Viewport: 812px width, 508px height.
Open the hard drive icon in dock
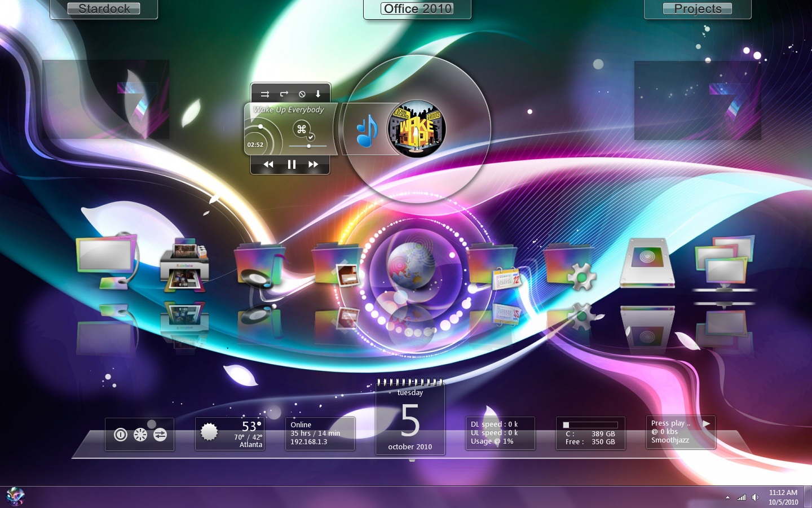(x=647, y=262)
